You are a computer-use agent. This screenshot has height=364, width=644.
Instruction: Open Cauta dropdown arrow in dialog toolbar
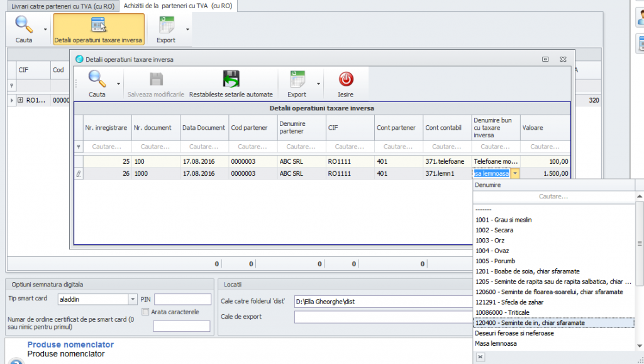pyautogui.click(x=118, y=84)
